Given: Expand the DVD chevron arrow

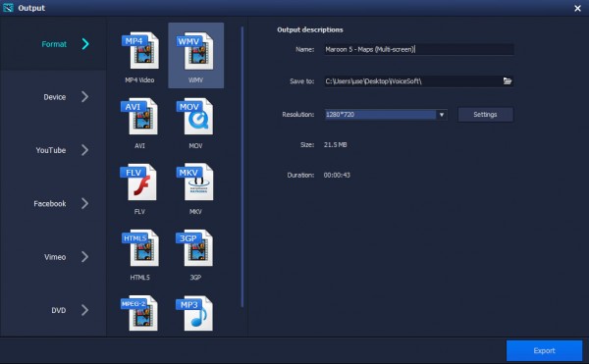Looking at the screenshot, I should coord(85,310).
